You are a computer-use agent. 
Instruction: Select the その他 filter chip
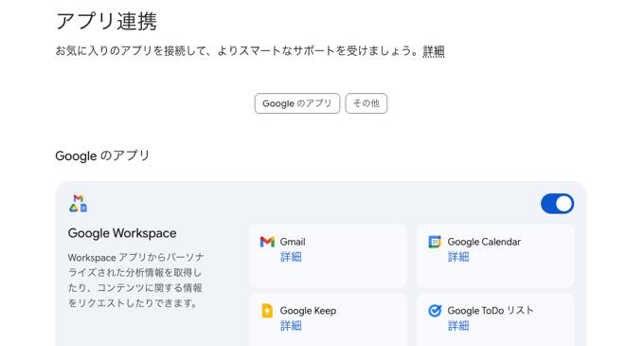pos(366,103)
